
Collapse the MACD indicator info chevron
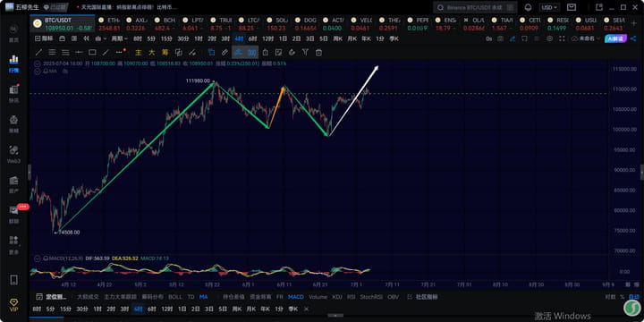tap(38, 258)
